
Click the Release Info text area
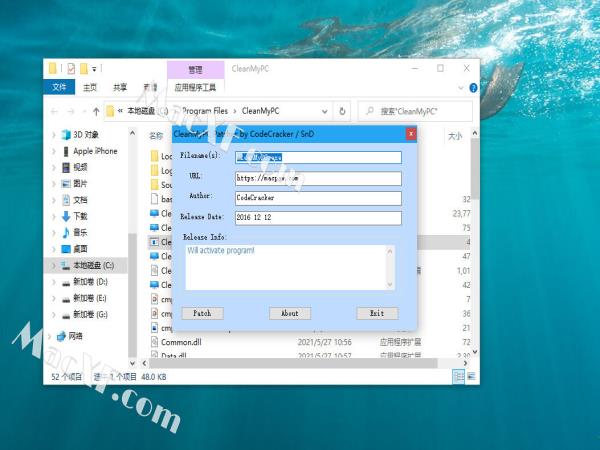coord(286,267)
